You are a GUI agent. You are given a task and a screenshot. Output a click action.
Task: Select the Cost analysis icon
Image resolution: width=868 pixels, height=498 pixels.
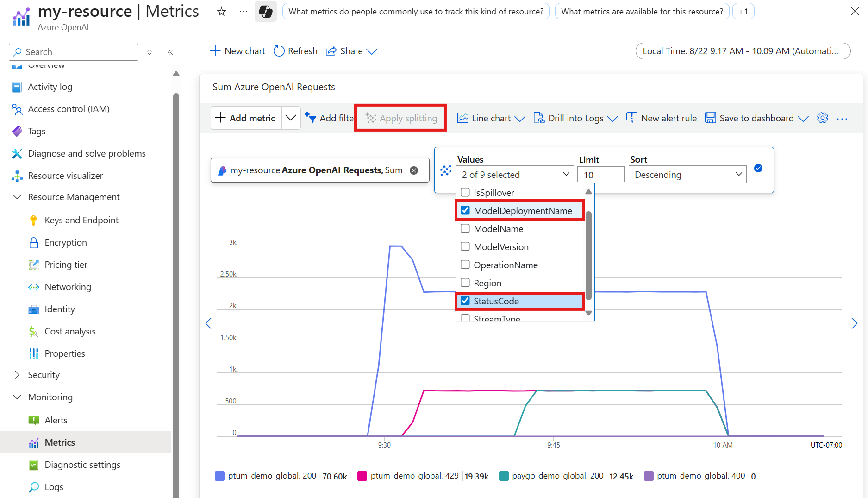click(33, 331)
